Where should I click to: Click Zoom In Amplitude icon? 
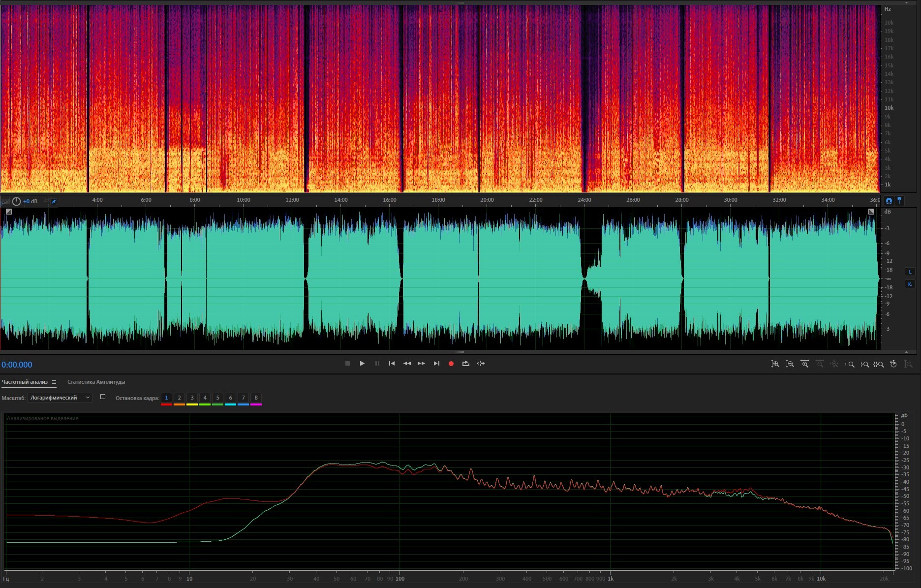pyautogui.click(x=775, y=364)
